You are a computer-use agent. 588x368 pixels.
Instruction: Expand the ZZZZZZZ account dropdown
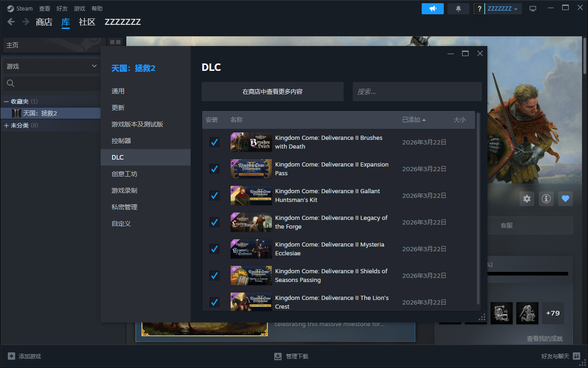pyautogui.click(x=503, y=9)
